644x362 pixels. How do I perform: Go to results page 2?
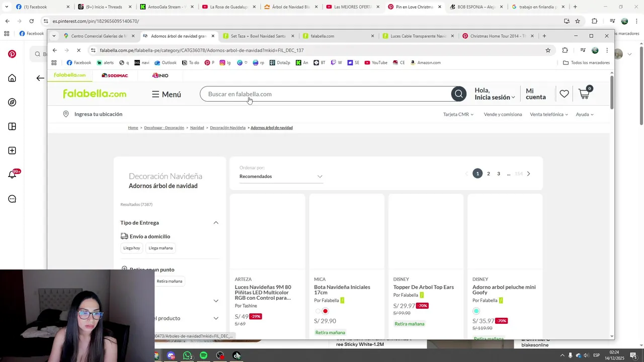coord(488,174)
